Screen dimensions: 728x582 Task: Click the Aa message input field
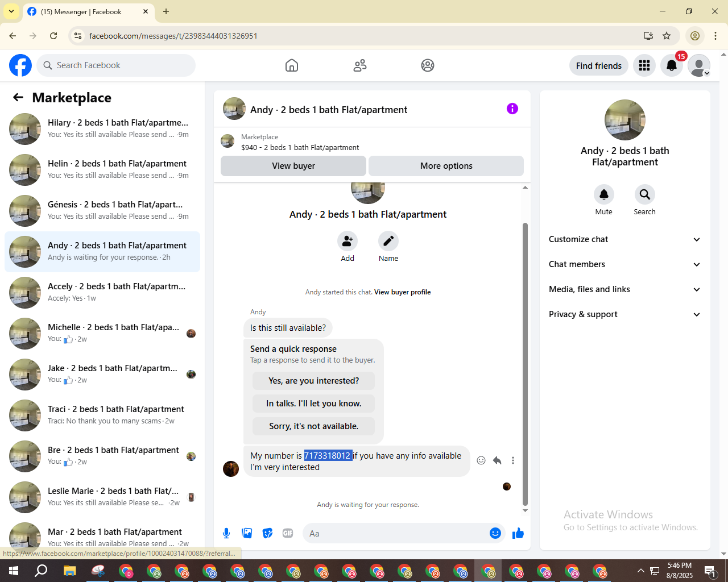coord(397,533)
